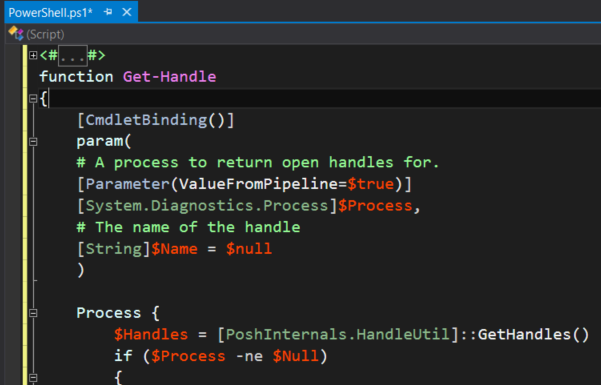
Task: Click the collapsed ... comment placeholder box
Action: (72, 56)
